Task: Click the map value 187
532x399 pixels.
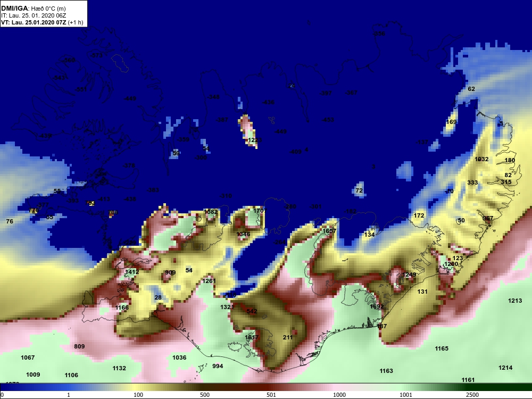Action: click(381, 326)
